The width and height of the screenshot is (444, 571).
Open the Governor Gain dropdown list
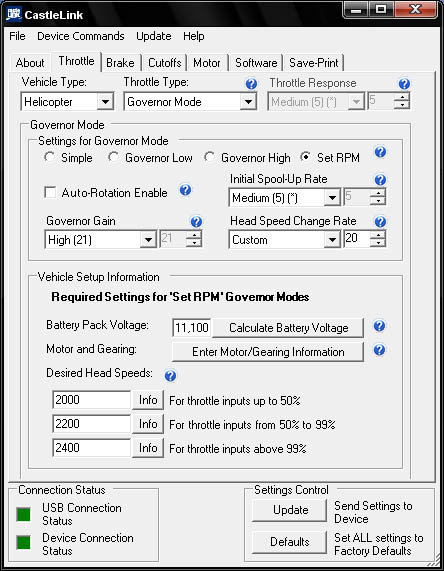click(x=148, y=240)
